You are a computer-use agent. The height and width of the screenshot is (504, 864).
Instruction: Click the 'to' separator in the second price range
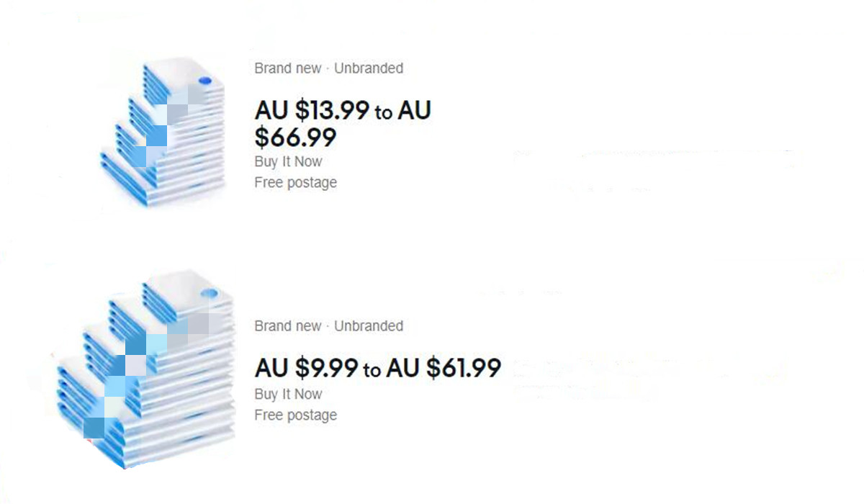(x=372, y=370)
